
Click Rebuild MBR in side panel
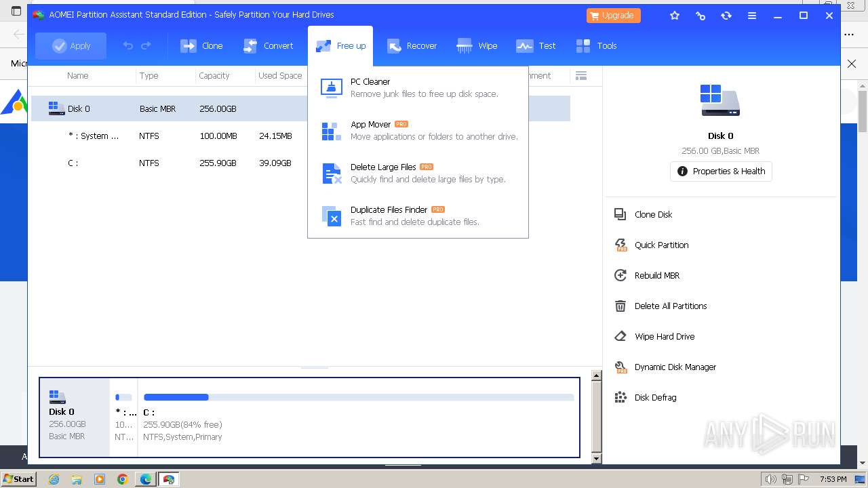[x=656, y=275]
